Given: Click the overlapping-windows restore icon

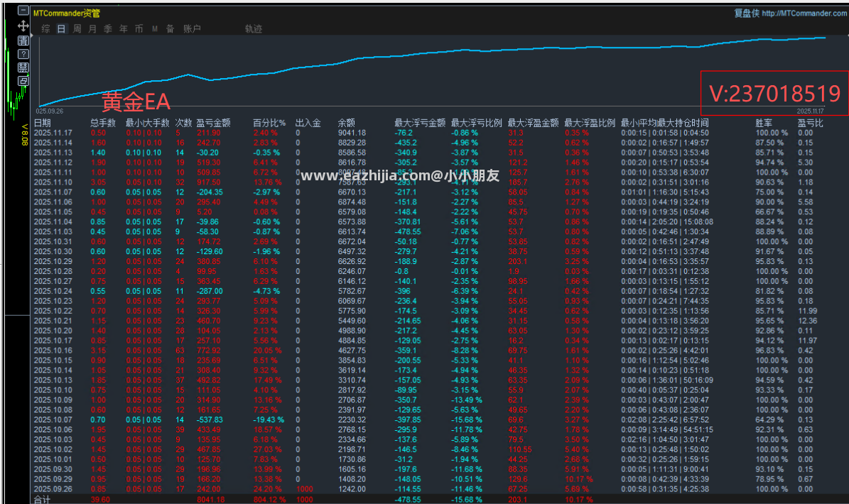Looking at the screenshot, I should 23,81.
